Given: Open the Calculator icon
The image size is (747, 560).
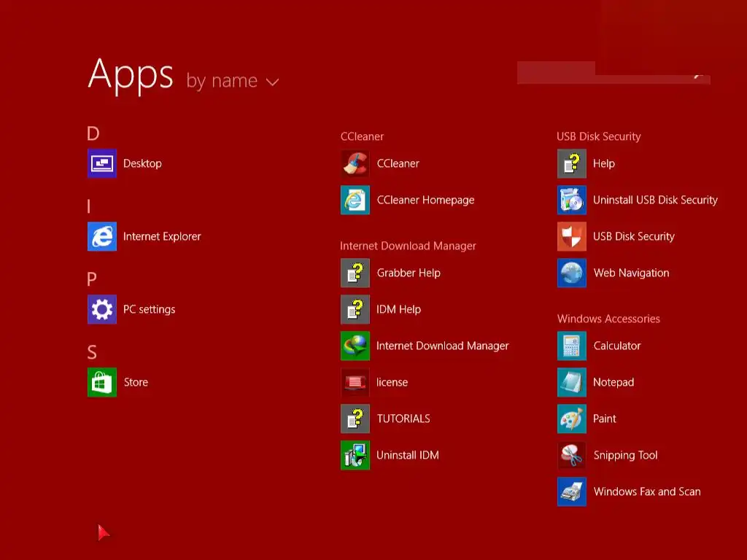Looking at the screenshot, I should (x=572, y=346).
